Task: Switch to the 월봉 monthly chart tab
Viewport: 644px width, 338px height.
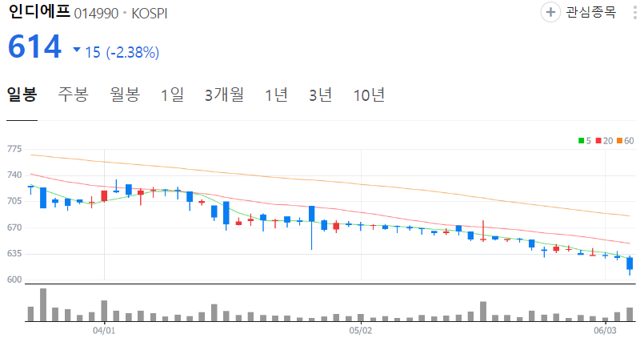Action: [x=125, y=95]
